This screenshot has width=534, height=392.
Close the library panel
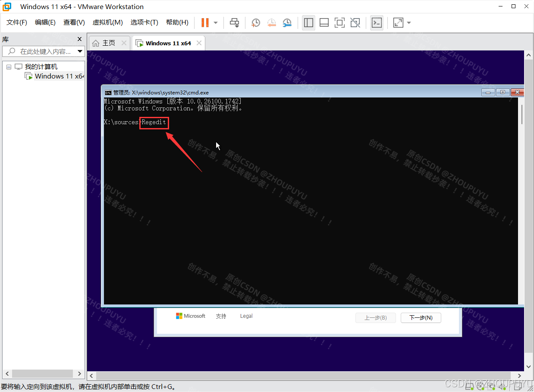point(79,39)
